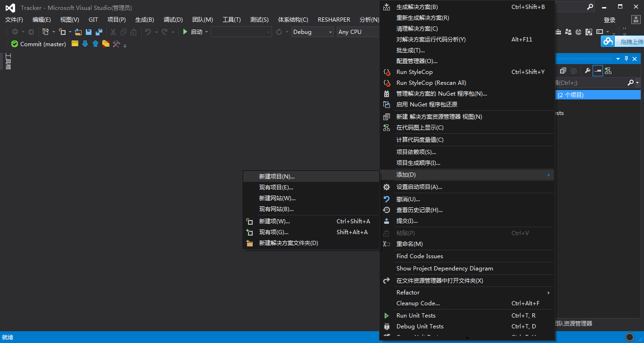Choose 项目依赖项(S)... entry
The height and width of the screenshot is (343, 644).
pos(467,152)
